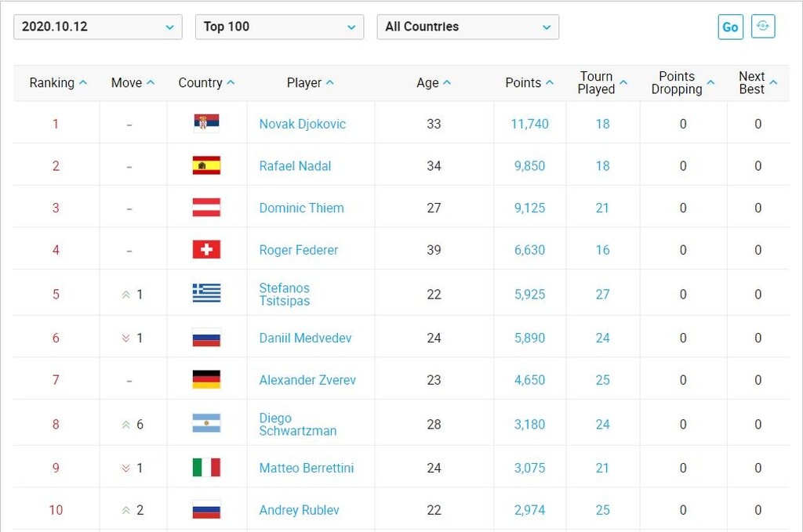Click the refresh icon next to Go
The image size is (803, 532).
[x=762, y=26]
